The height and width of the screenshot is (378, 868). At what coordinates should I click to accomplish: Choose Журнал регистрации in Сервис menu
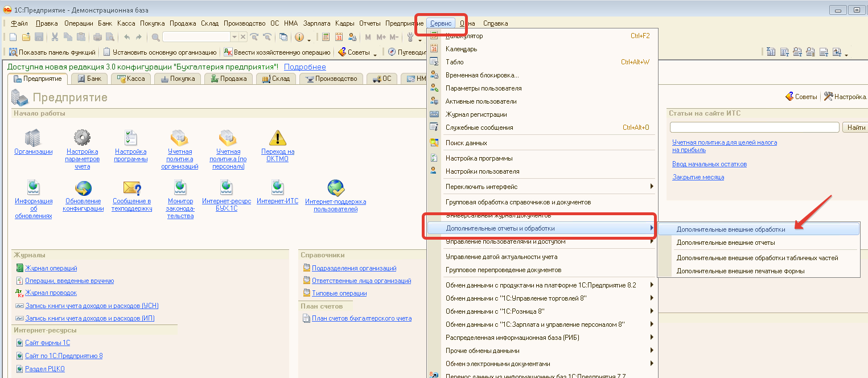pyautogui.click(x=542, y=114)
